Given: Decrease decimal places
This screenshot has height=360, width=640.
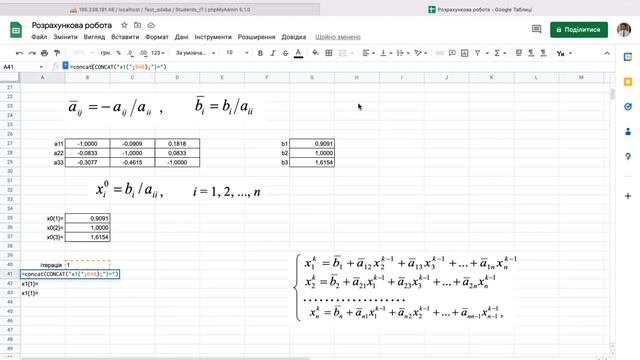Looking at the screenshot, I should click(x=130, y=53).
